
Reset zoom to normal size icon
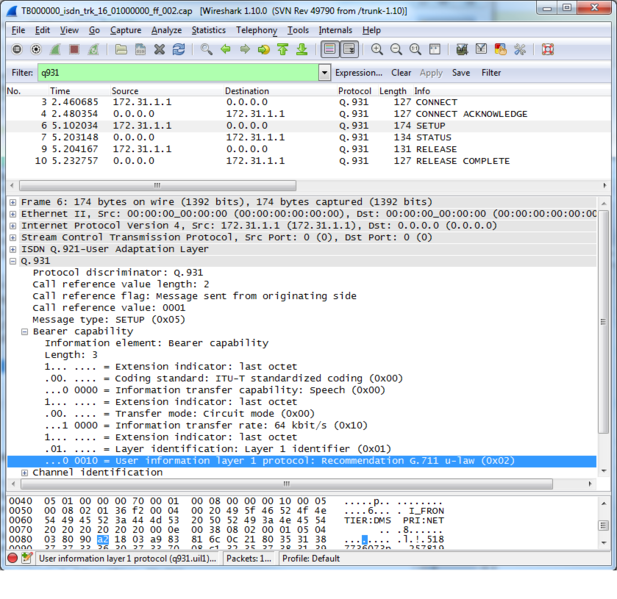[416, 50]
